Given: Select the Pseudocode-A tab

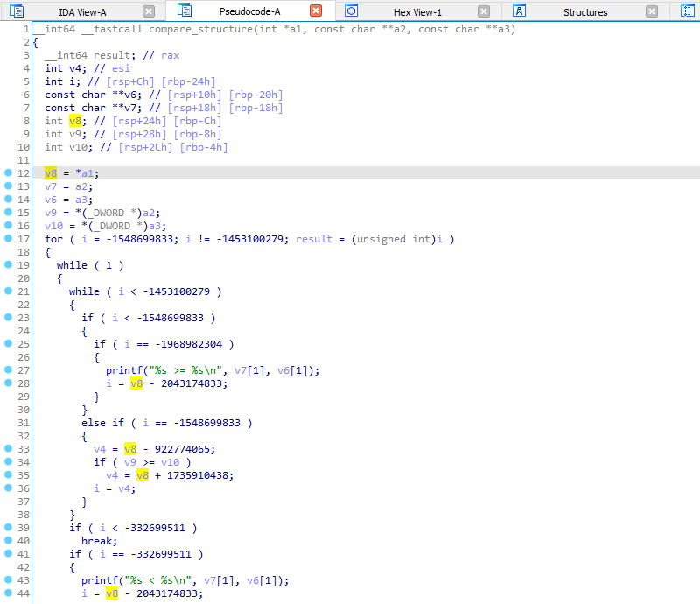Looking at the screenshot, I should (250, 11).
